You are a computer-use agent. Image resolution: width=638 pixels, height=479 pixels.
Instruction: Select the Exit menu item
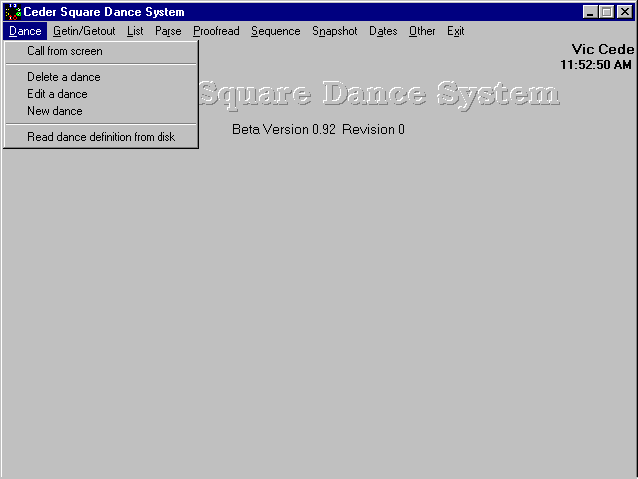pyautogui.click(x=455, y=31)
